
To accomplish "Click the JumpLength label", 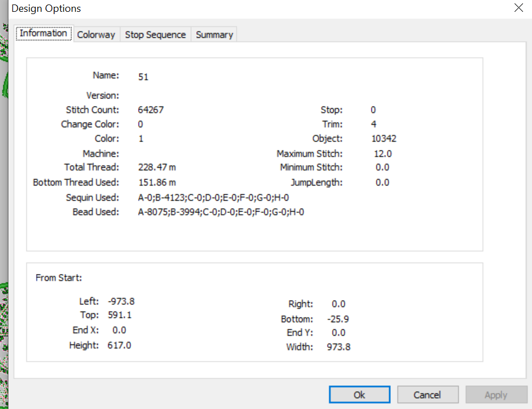I will tap(317, 183).
